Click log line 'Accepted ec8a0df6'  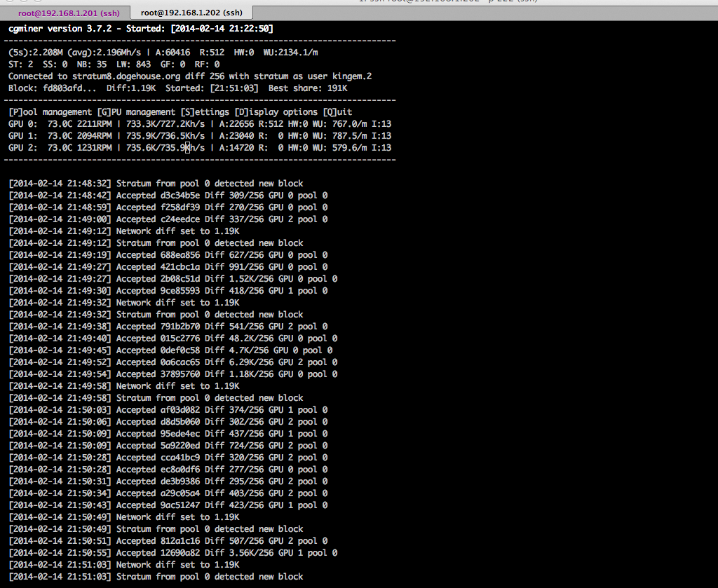pos(168,469)
